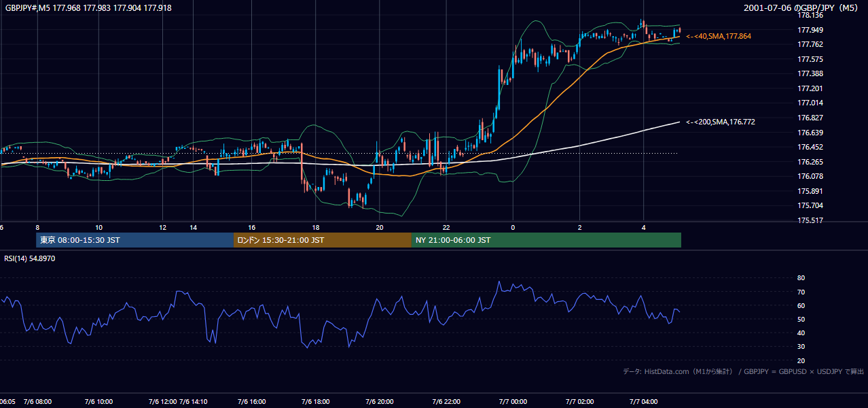Click the RSI scale value 30
The width and height of the screenshot is (868, 408).
pyautogui.click(x=801, y=347)
